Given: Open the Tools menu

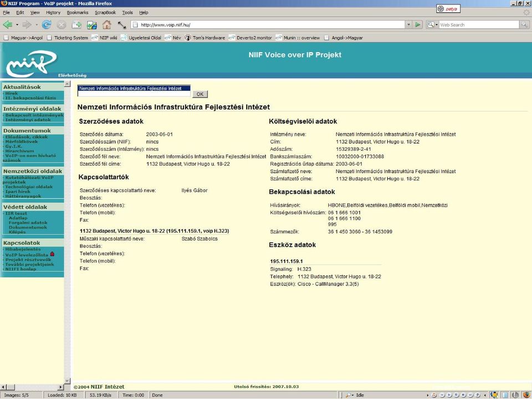Looking at the screenshot, I should click(x=127, y=13).
